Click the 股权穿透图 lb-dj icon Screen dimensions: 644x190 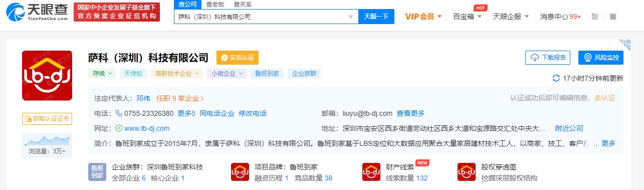pos(467,172)
